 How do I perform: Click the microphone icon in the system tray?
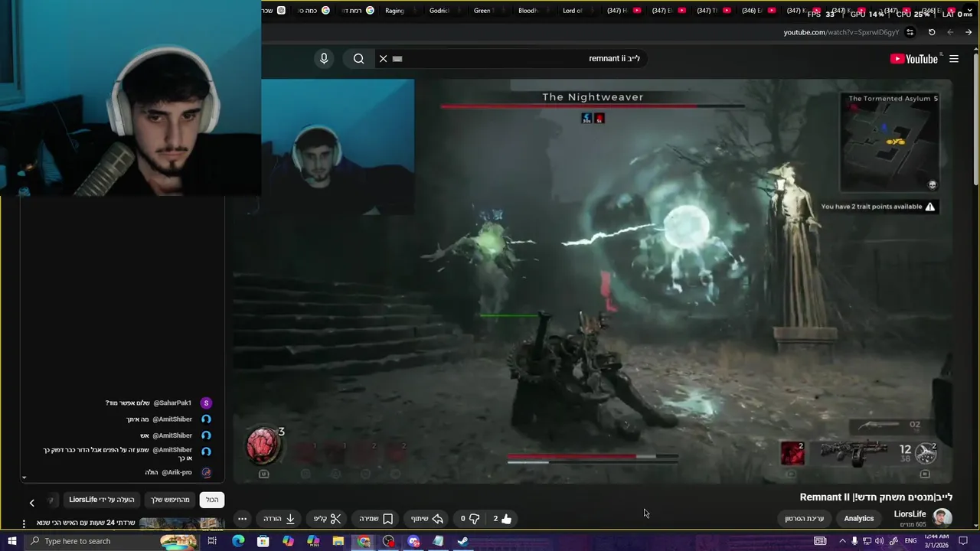pos(854,541)
